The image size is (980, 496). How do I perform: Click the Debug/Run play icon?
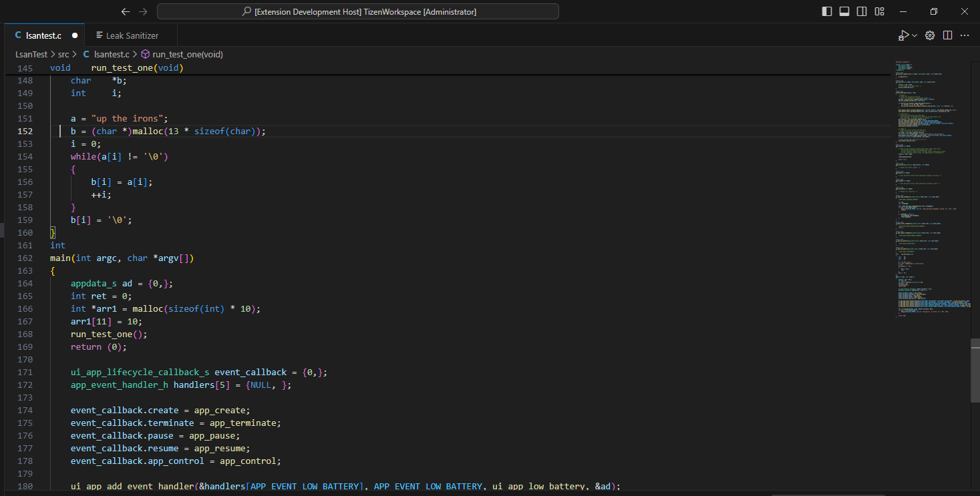903,35
